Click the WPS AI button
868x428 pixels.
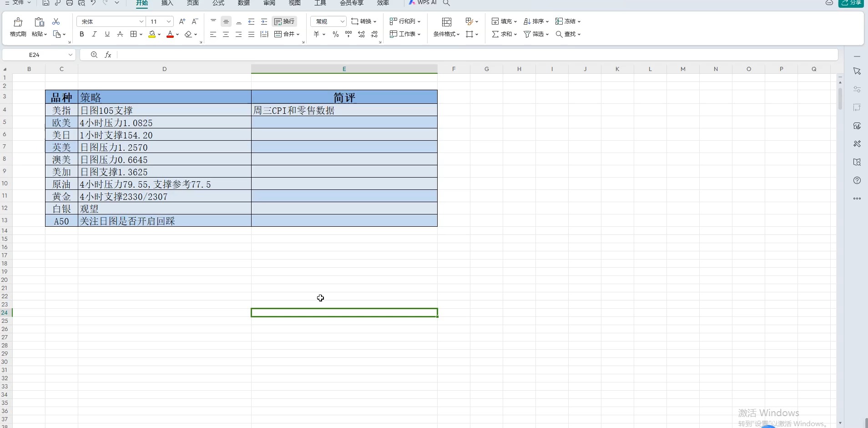pos(423,3)
